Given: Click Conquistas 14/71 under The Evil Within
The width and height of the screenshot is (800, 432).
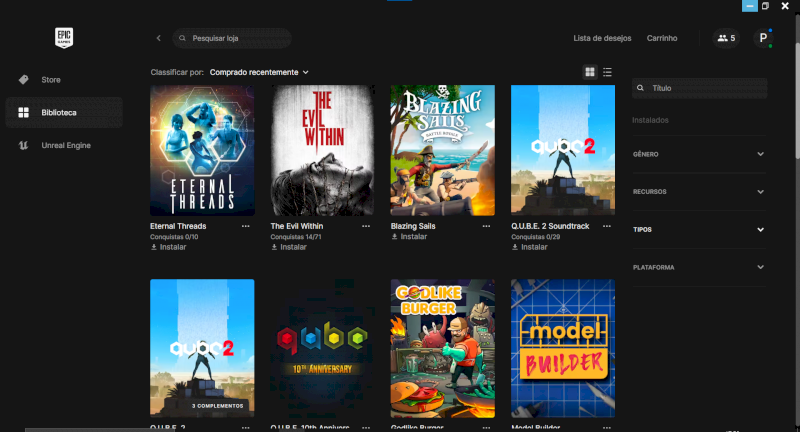Looking at the screenshot, I should point(296,237).
